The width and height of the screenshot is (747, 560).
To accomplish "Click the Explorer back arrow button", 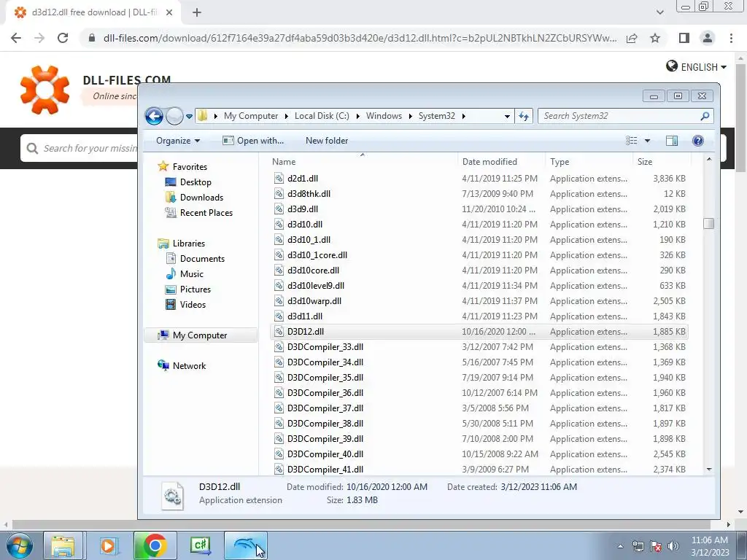I will (154, 116).
